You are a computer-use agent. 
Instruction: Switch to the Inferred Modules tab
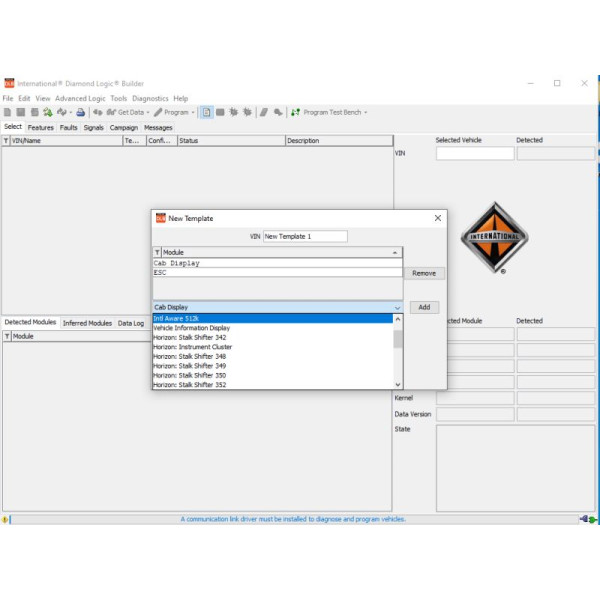pos(87,323)
